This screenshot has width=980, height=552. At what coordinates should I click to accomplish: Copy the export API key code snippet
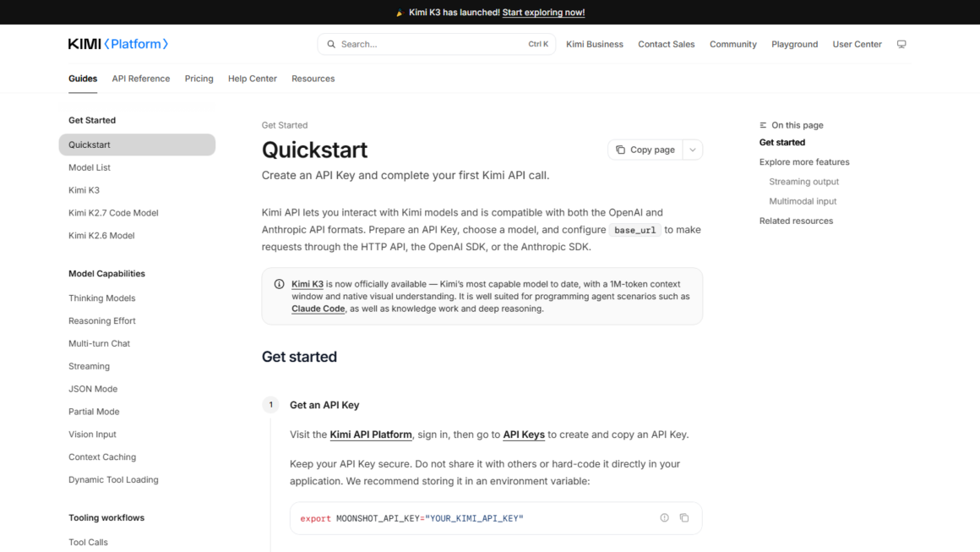(x=684, y=517)
